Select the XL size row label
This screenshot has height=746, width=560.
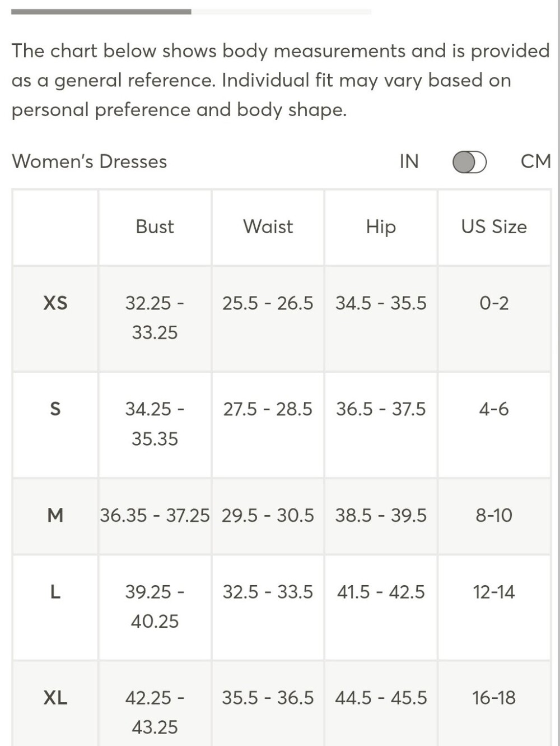pyautogui.click(x=55, y=698)
